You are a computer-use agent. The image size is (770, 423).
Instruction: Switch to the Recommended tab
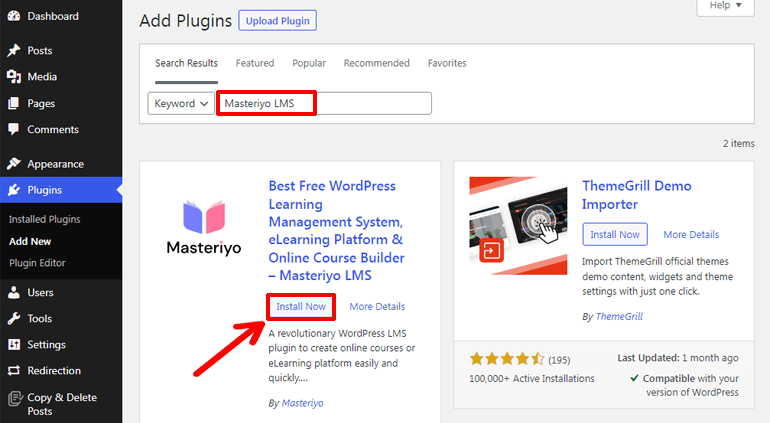376,63
